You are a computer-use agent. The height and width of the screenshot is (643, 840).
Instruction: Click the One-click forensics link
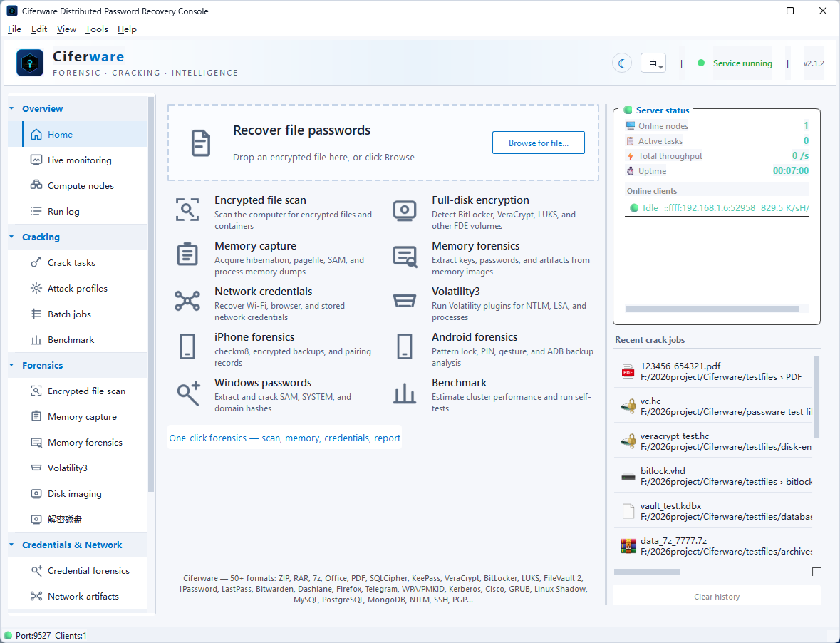284,438
